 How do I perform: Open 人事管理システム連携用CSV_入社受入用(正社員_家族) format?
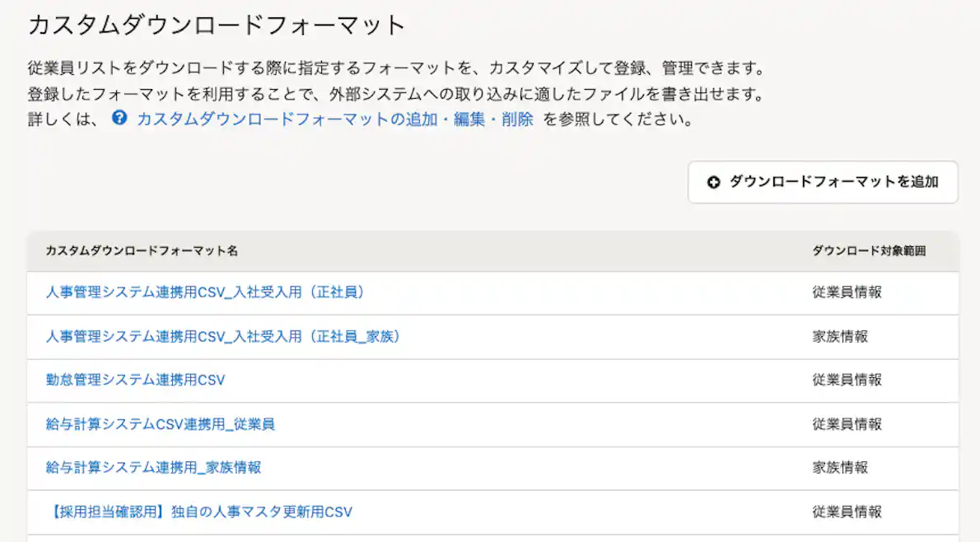pos(223,336)
